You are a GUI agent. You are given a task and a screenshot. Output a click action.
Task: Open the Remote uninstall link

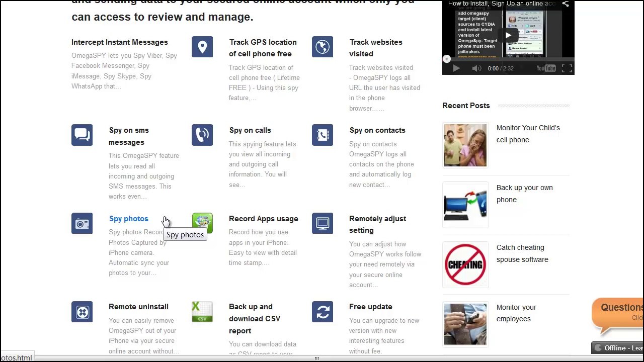click(x=138, y=307)
